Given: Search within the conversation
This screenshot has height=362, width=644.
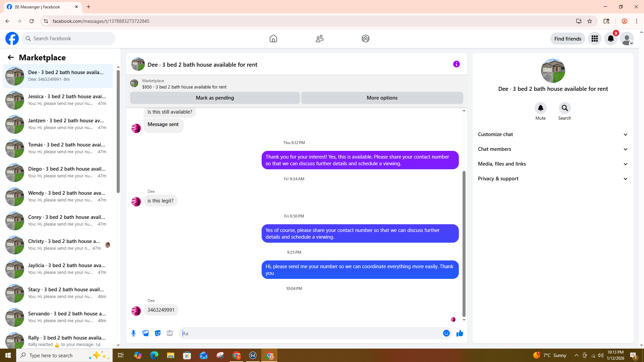Looking at the screenshot, I should pos(565,108).
